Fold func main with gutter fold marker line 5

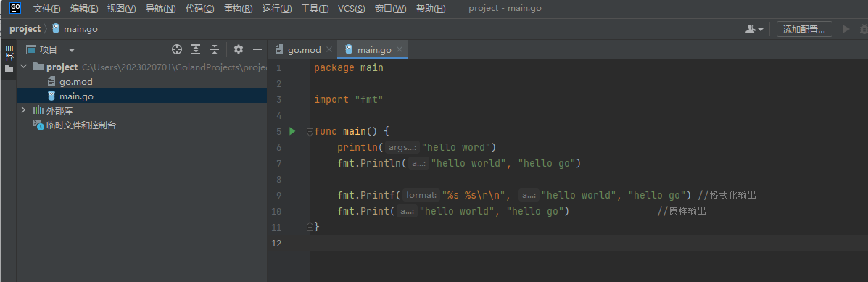310,132
